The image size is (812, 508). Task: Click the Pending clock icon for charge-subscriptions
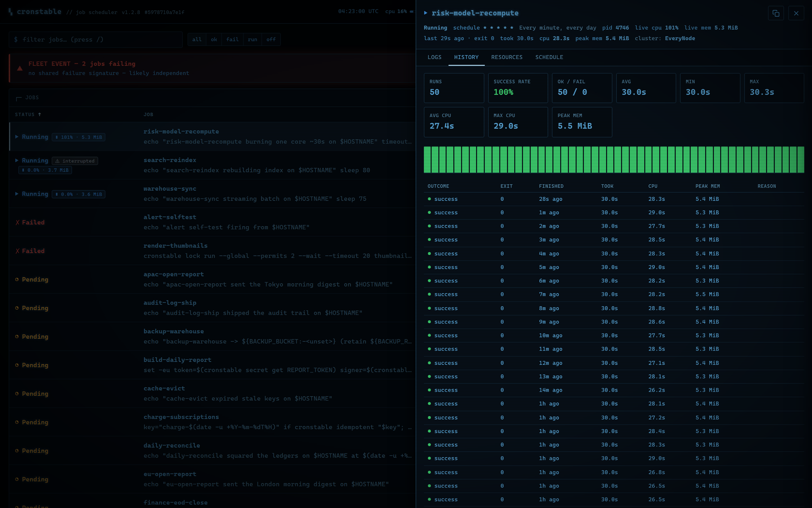pos(17,422)
